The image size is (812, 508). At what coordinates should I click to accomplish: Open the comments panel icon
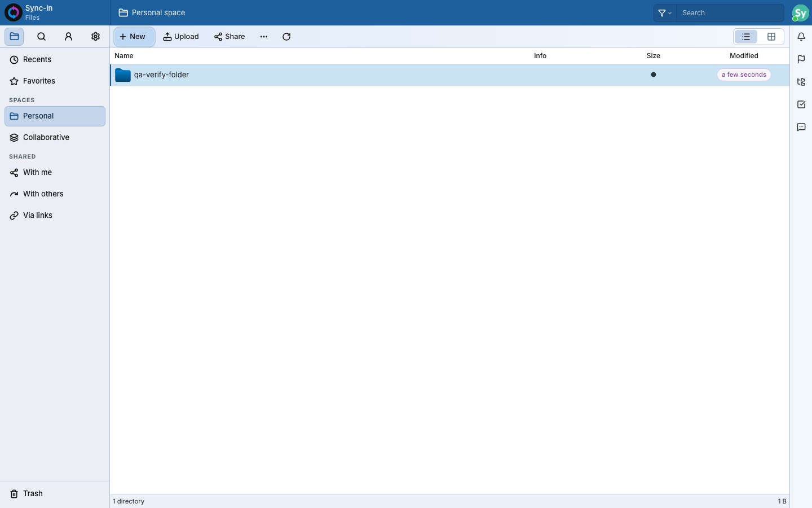[x=801, y=127]
